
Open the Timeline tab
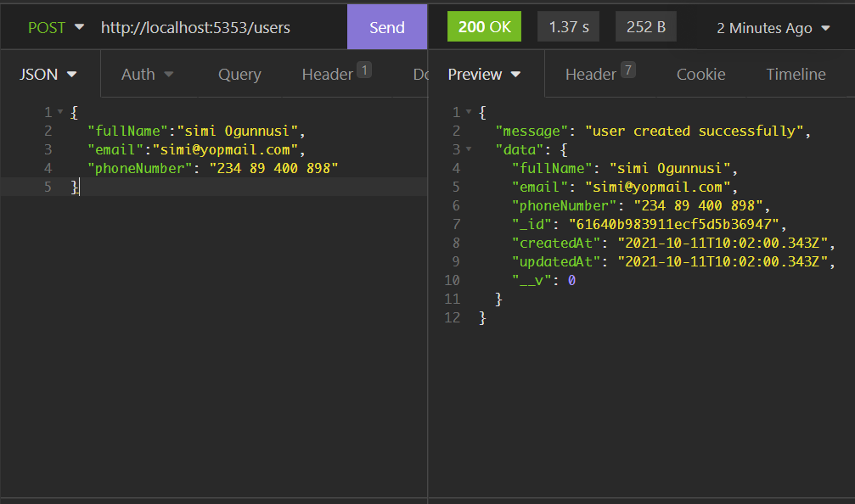[x=796, y=74]
